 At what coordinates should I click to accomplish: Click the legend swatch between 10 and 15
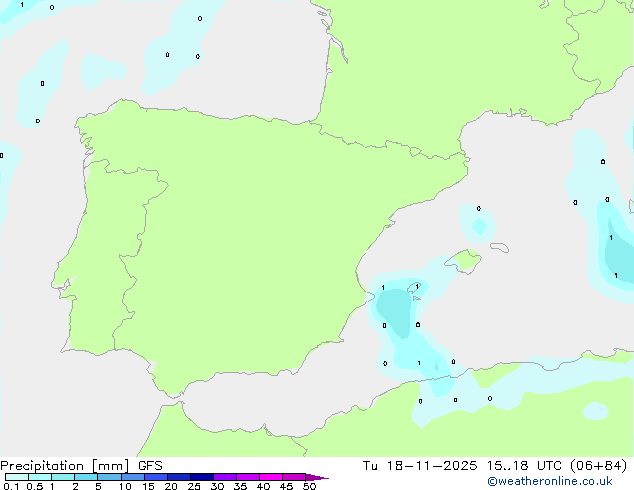point(132,477)
